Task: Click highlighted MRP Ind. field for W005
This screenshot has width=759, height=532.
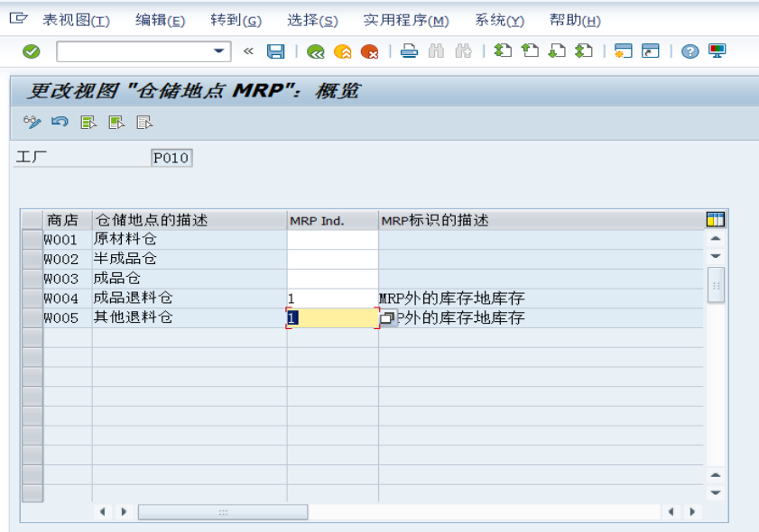Action: point(332,318)
